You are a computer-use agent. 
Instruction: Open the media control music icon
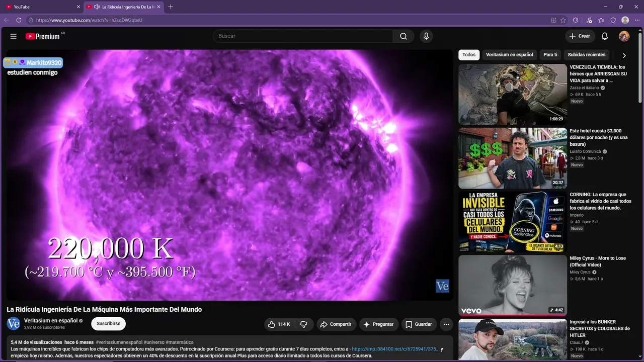pos(589,20)
